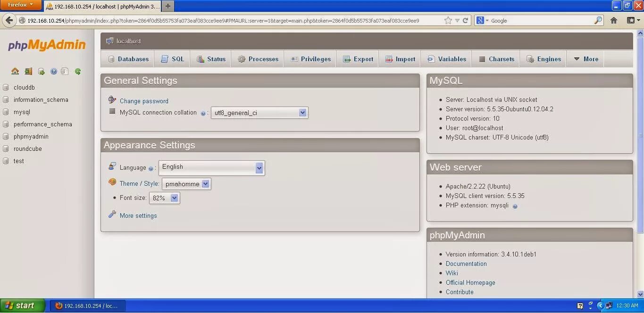
Task: Switch to the Processes tab
Action: (258, 59)
